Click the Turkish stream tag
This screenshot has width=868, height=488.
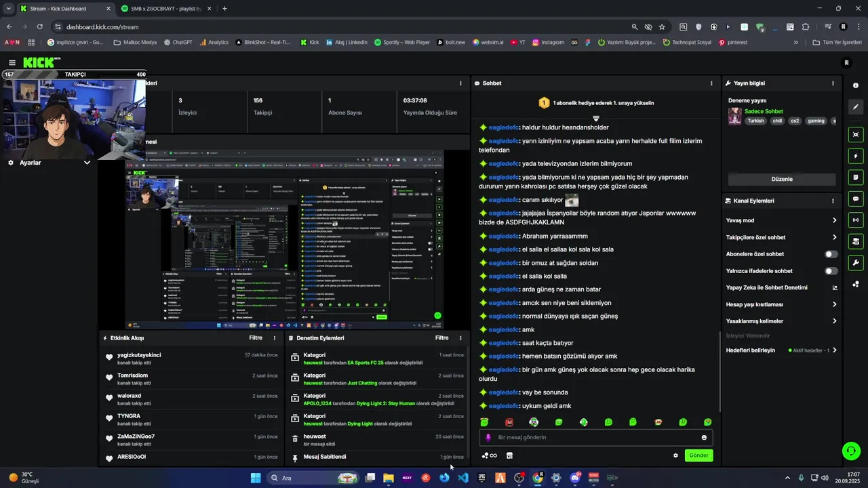pos(755,121)
